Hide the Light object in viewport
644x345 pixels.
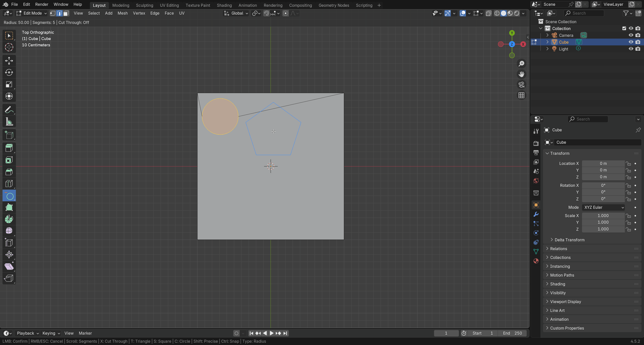[631, 49]
